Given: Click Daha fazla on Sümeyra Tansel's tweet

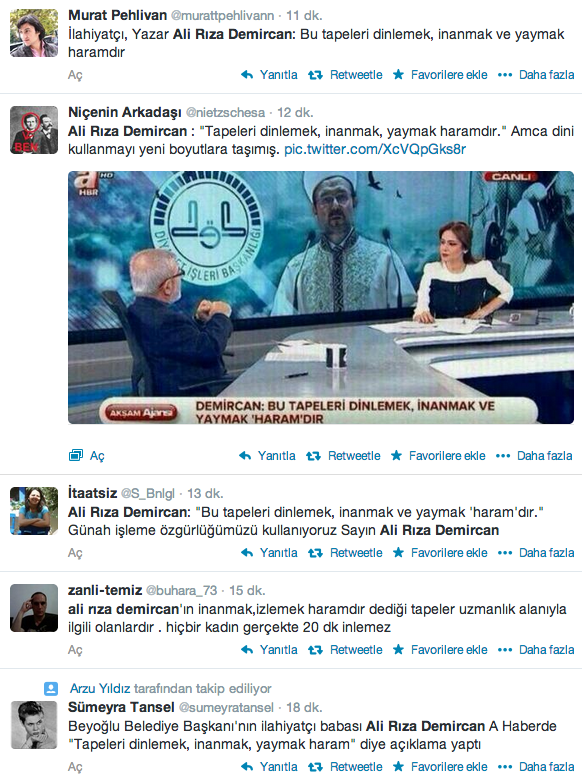Looking at the screenshot, I should (x=547, y=767).
